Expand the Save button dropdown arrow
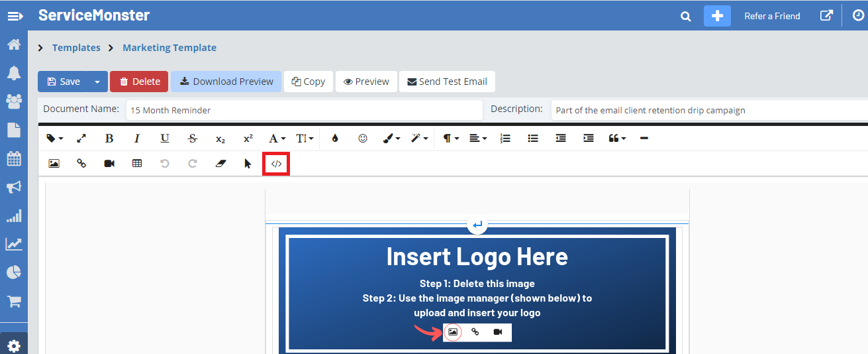 pyautogui.click(x=97, y=82)
